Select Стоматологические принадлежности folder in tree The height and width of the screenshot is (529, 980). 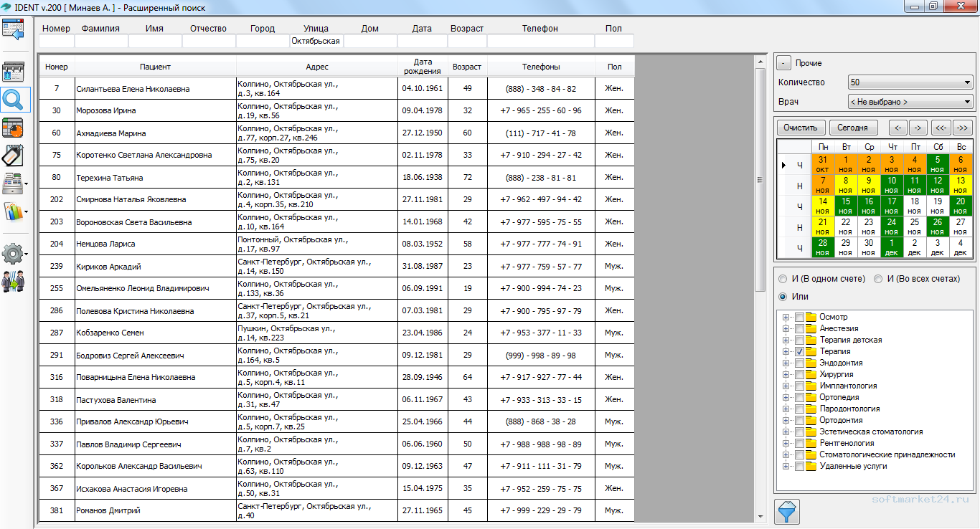click(x=887, y=454)
